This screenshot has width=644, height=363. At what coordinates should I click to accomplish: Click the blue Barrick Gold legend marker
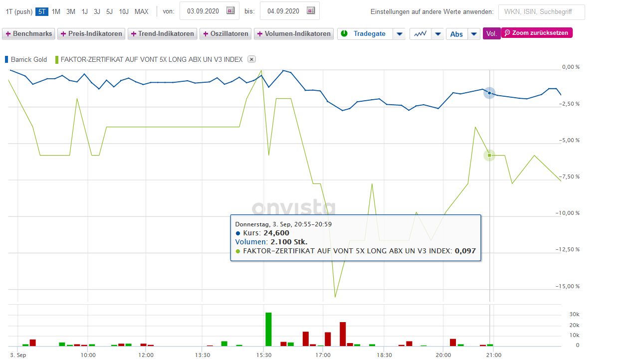[x=6, y=59]
